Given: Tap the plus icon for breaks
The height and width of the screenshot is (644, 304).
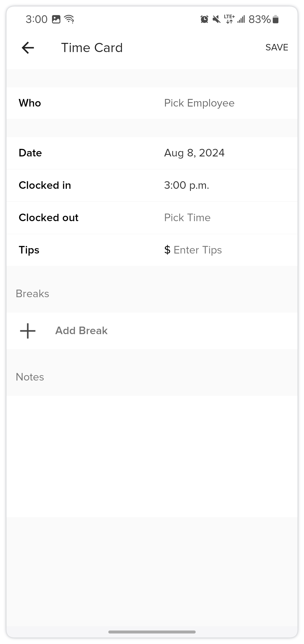Looking at the screenshot, I should [28, 331].
